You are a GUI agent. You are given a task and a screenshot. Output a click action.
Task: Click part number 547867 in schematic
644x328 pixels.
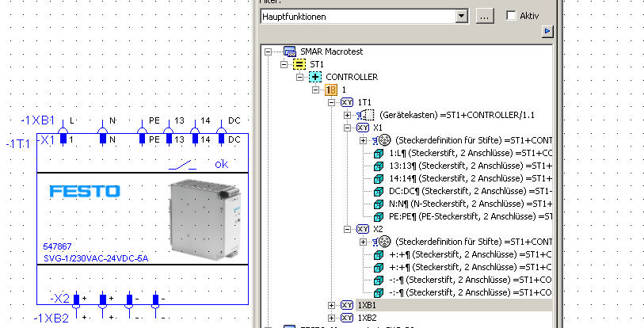[57, 246]
